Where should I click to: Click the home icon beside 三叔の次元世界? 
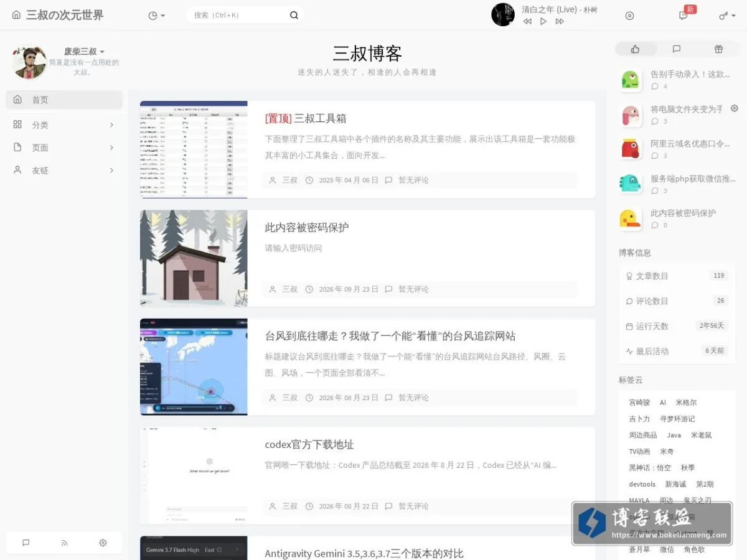coord(16,15)
